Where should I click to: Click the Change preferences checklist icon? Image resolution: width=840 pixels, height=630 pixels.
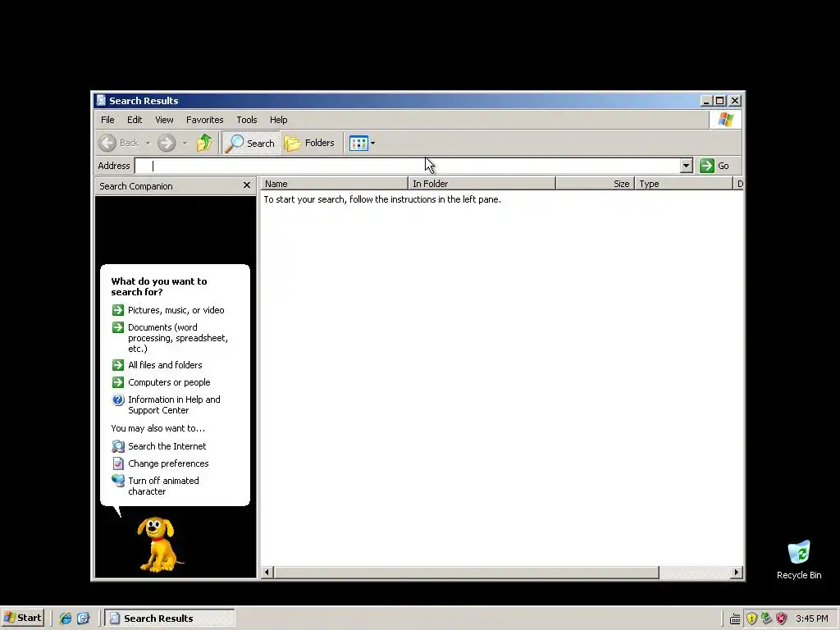(x=118, y=463)
